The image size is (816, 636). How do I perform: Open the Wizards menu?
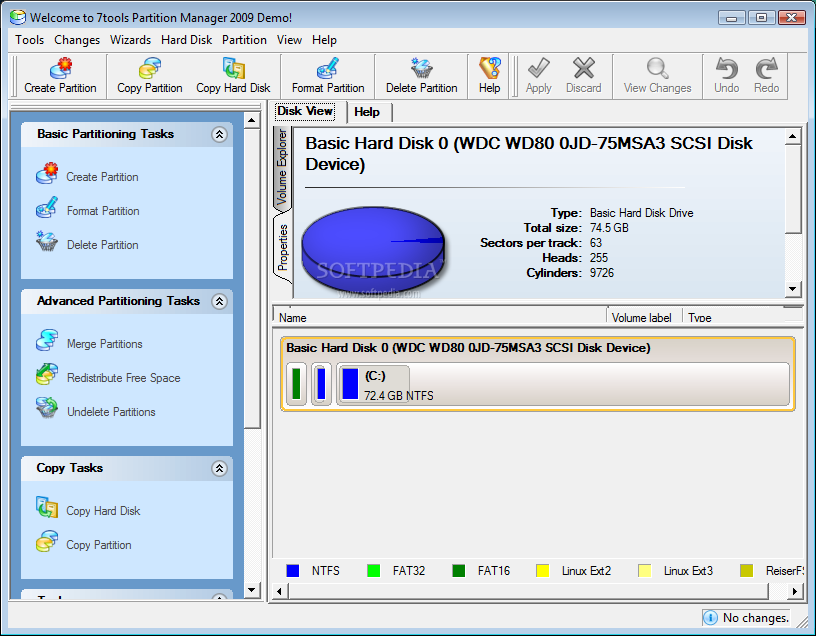pyautogui.click(x=130, y=40)
